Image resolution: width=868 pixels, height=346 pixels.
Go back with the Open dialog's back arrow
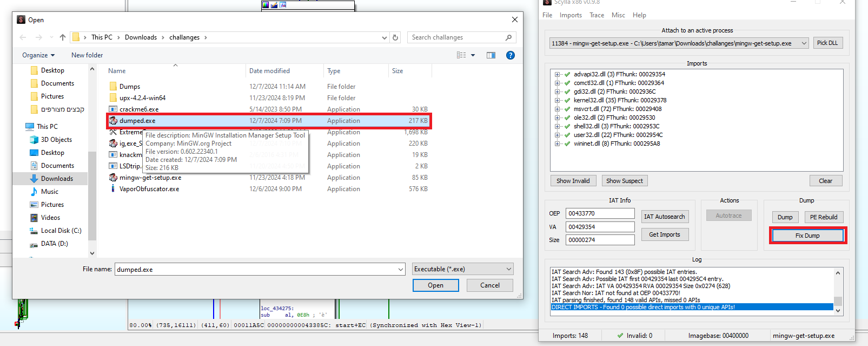23,37
